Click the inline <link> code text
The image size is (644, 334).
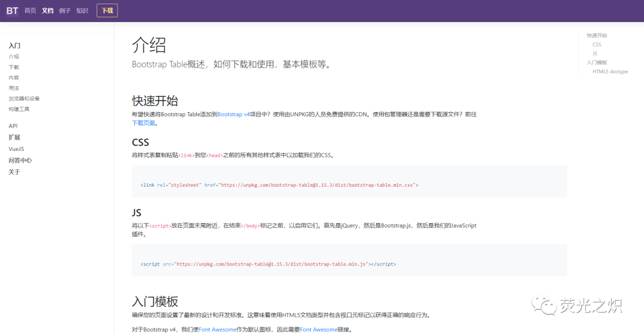point(187,155)
